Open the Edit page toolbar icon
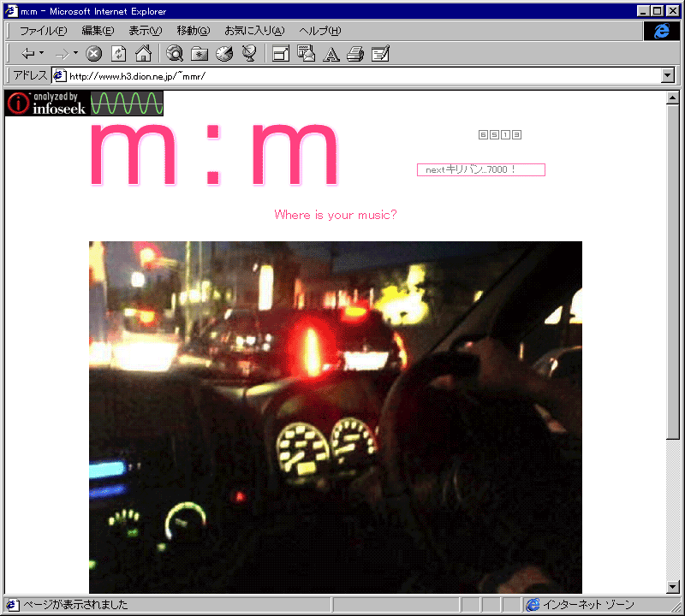The image size is (685, 616). pos(380,54)
